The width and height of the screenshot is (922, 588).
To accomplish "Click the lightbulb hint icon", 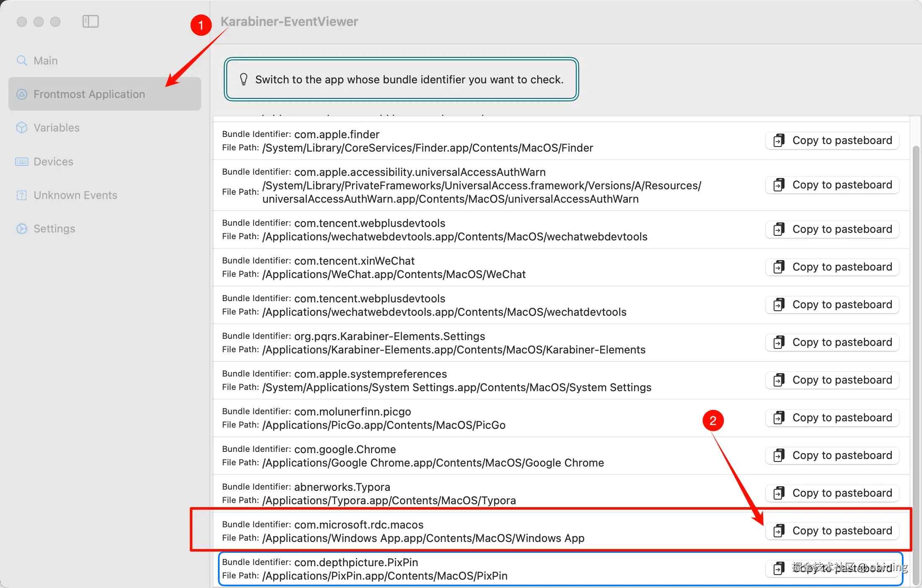I will point(243,79).
